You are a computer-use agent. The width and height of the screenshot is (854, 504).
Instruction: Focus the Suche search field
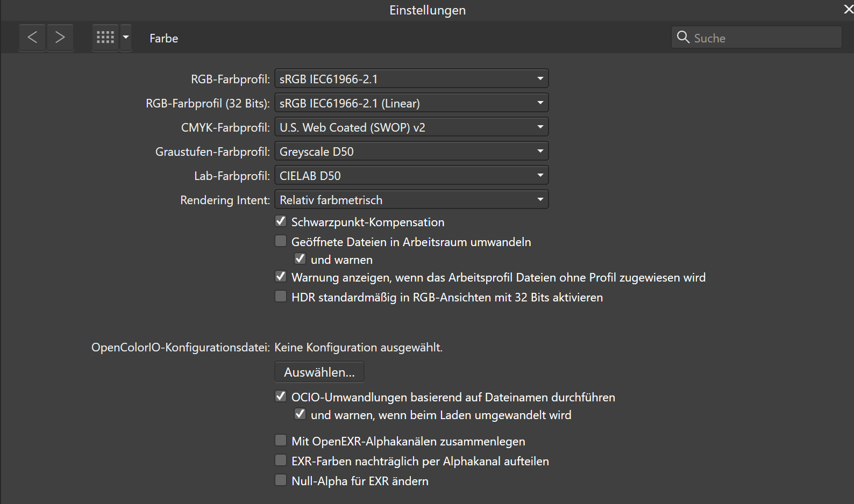(x=764, y=38)
